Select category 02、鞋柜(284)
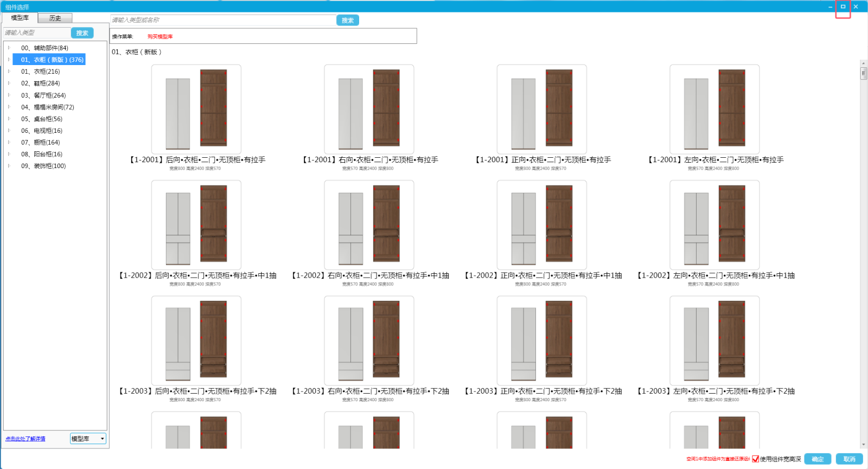The image size is (868, 469). (41, 83)
